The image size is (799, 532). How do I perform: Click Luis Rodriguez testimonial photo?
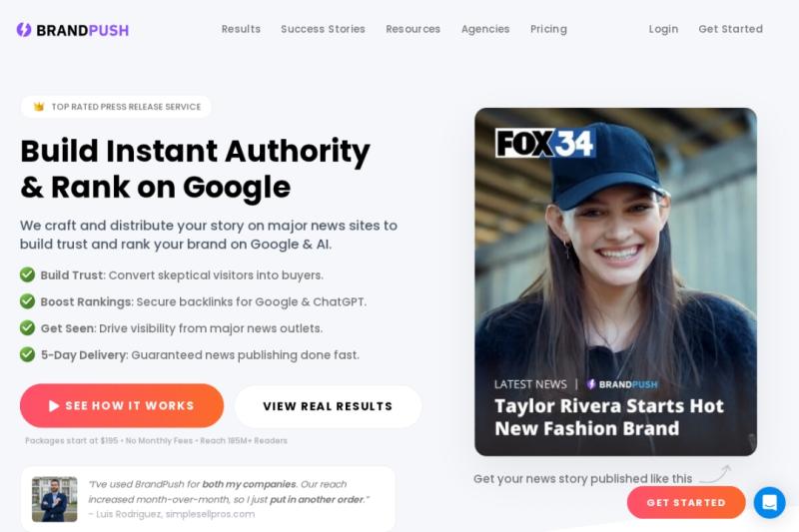pyautogui.click(x=55, y=499)
